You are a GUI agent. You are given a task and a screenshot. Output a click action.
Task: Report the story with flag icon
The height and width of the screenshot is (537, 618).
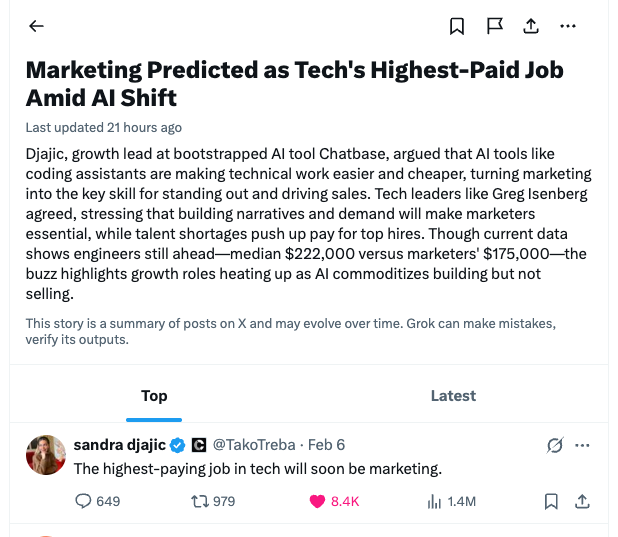[494, 26]
